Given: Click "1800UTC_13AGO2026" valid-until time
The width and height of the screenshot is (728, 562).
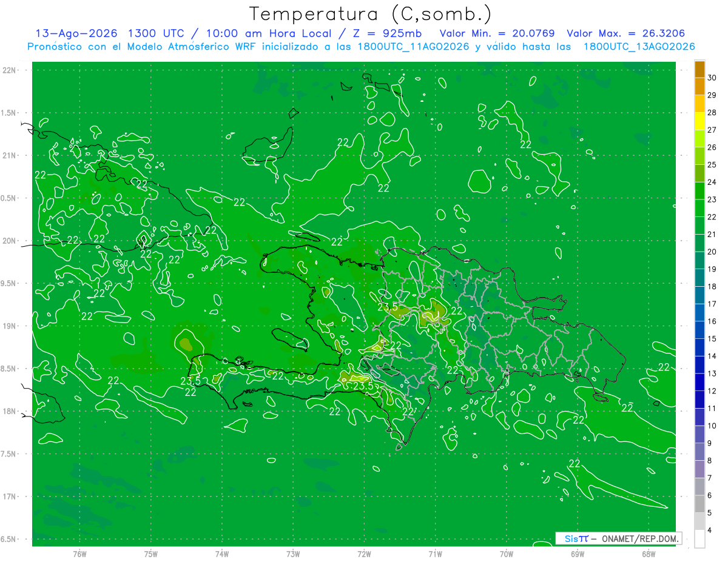Looking at the screenshot, I should point(639,47).
